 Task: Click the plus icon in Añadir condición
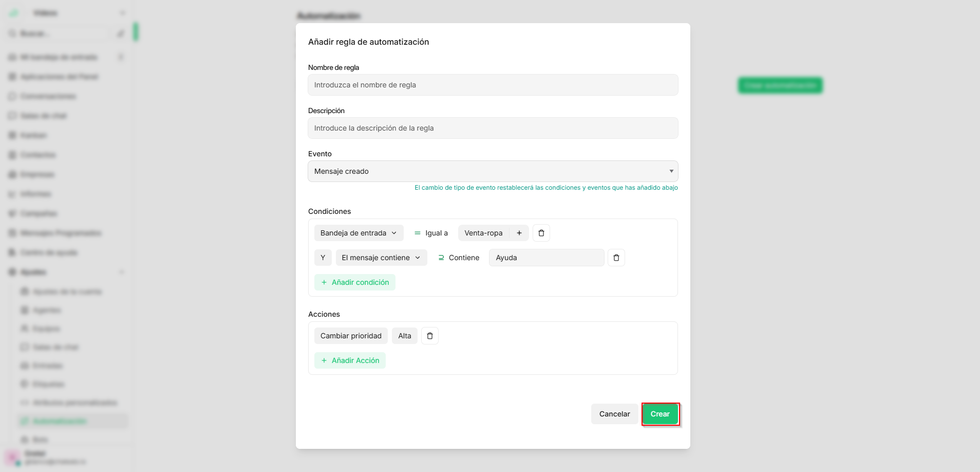coord(324,282)
